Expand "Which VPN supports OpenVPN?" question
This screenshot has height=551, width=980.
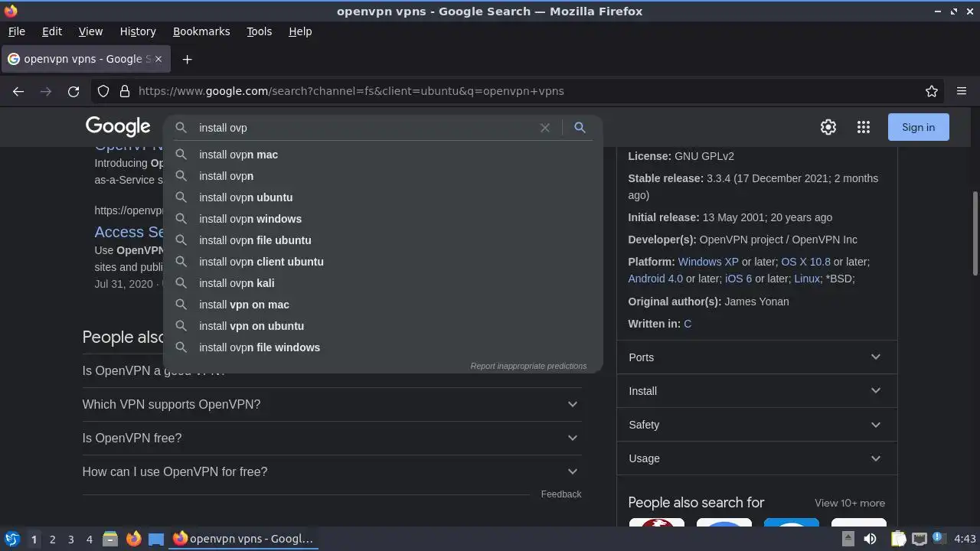[x=332, y=404]
